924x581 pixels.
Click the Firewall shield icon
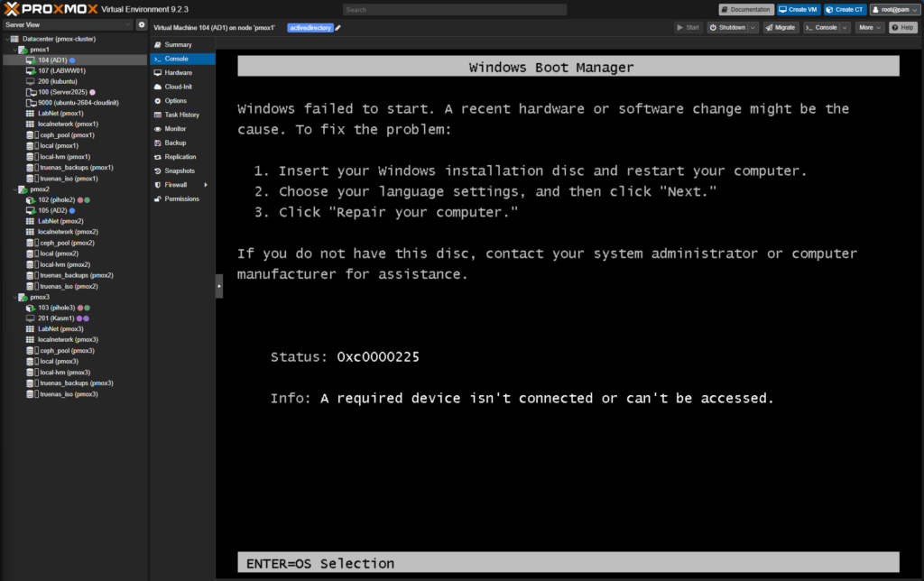coord(157,185)
